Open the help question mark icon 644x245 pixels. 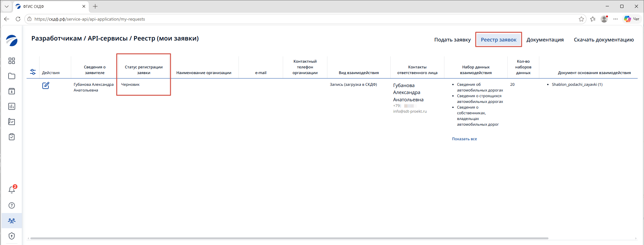pos(12,205)
